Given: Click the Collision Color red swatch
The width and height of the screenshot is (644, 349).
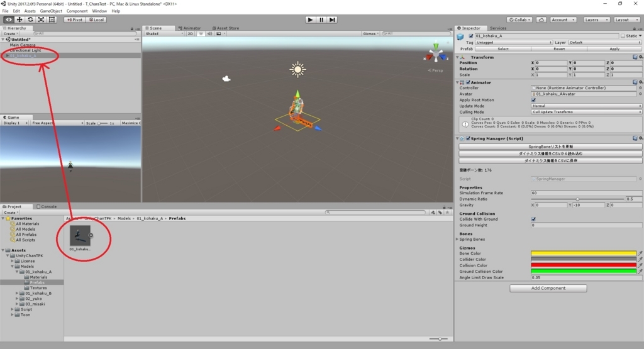Looking at the screenshot, I should tap(584, 265).
